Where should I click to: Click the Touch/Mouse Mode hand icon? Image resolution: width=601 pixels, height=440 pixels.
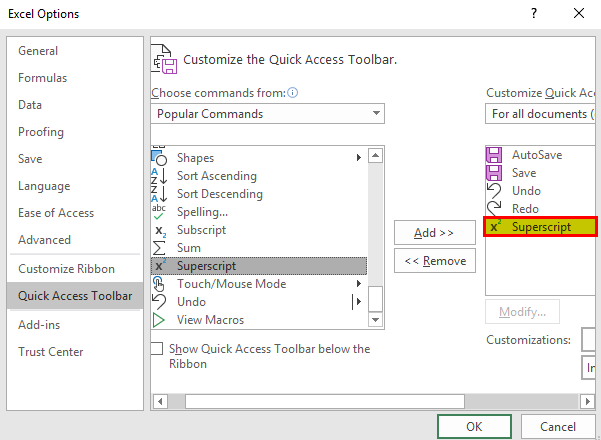pyautogui.click(x=158, y=284)
